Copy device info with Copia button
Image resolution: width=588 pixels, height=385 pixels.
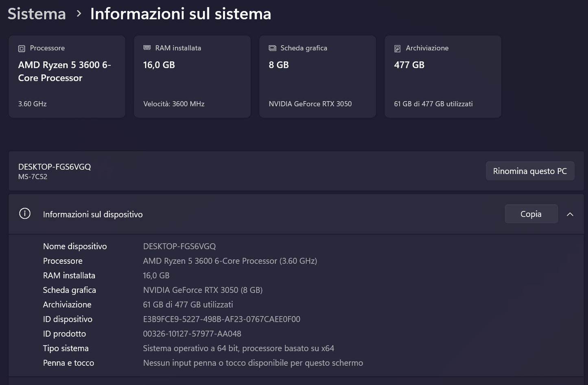[531, 214]
